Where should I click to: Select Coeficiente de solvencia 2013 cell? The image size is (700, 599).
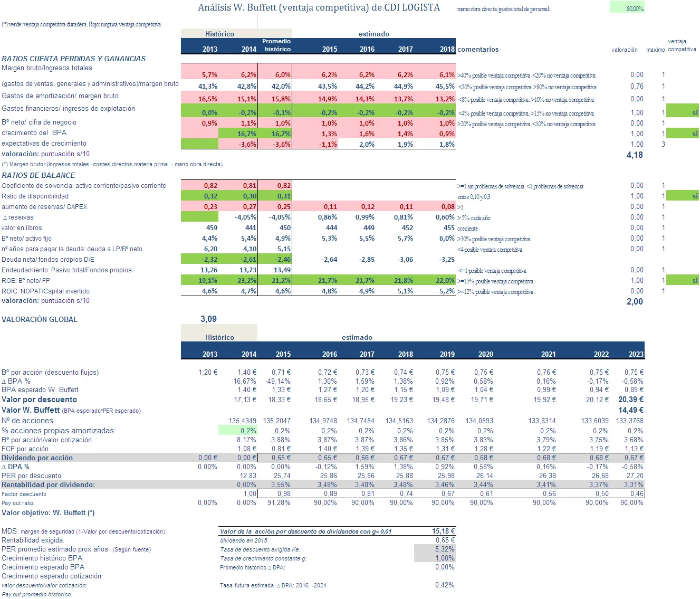(x=200, y=186)
